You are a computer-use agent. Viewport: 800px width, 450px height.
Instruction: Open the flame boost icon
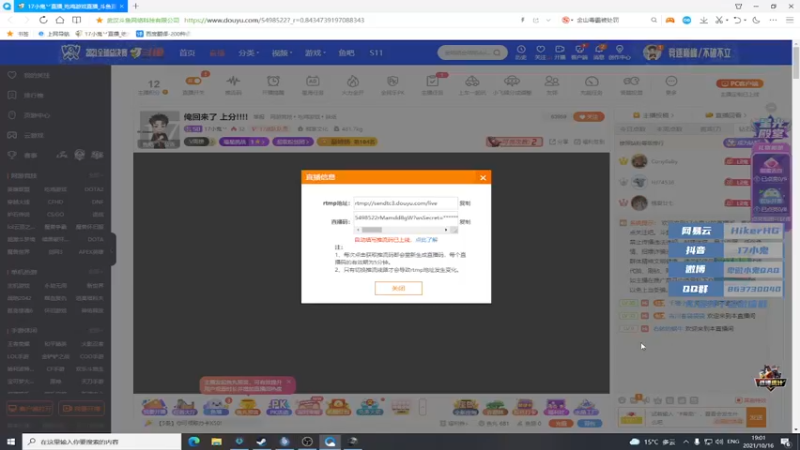pos(353,85)
